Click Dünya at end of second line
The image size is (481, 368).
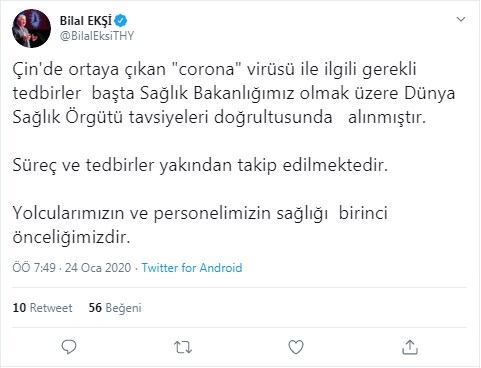pos(430,93)
